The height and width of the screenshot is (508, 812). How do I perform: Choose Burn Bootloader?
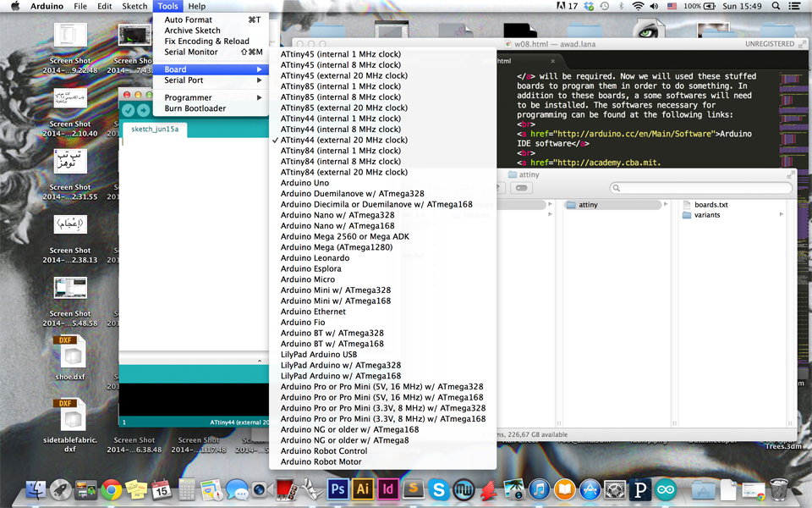point(211,108)
